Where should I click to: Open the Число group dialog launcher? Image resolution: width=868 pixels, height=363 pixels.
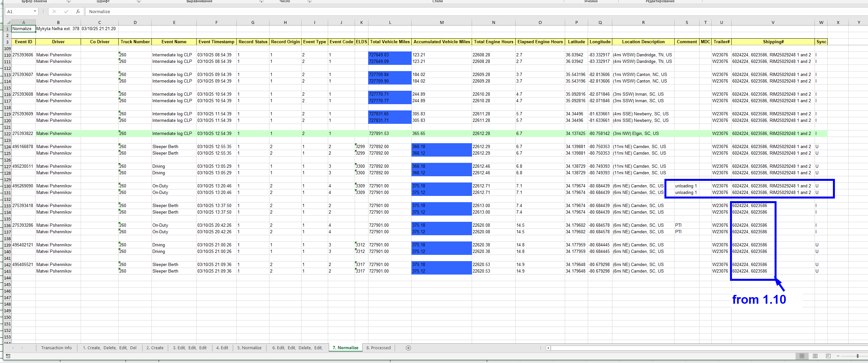(309, 1)
